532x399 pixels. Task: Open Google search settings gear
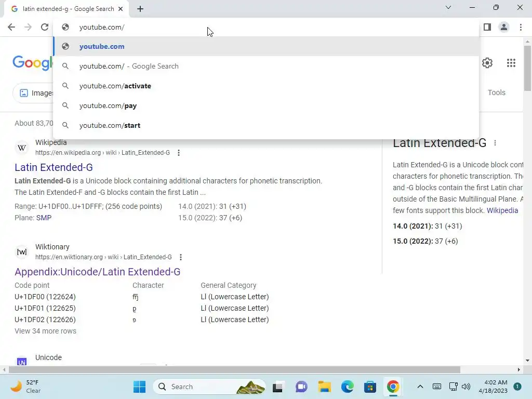pos(487,63)
